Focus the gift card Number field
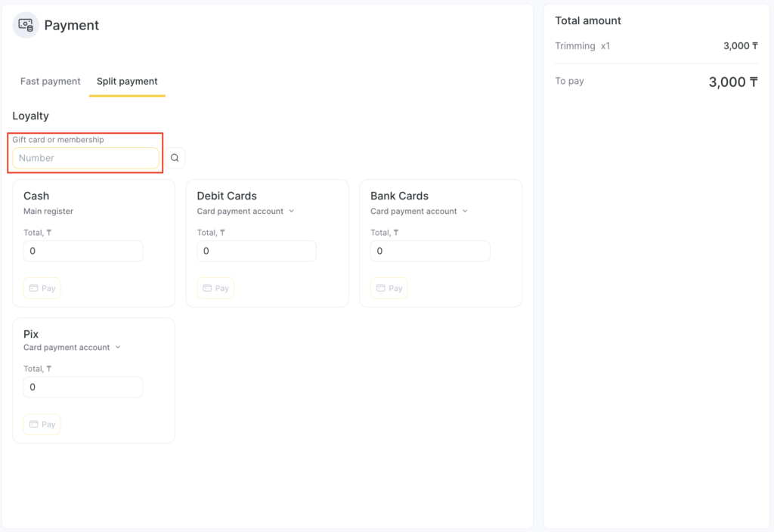The image size is (774, 532). 85,158
